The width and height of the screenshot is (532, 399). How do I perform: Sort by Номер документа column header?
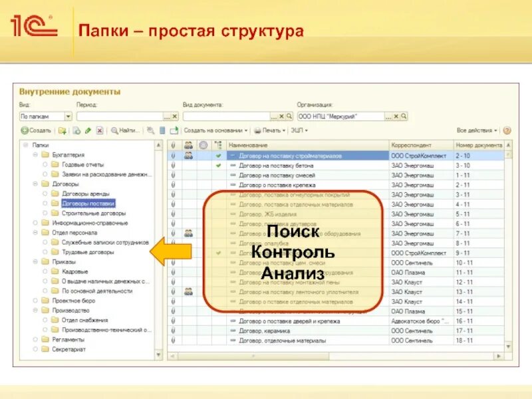[479, 145]
